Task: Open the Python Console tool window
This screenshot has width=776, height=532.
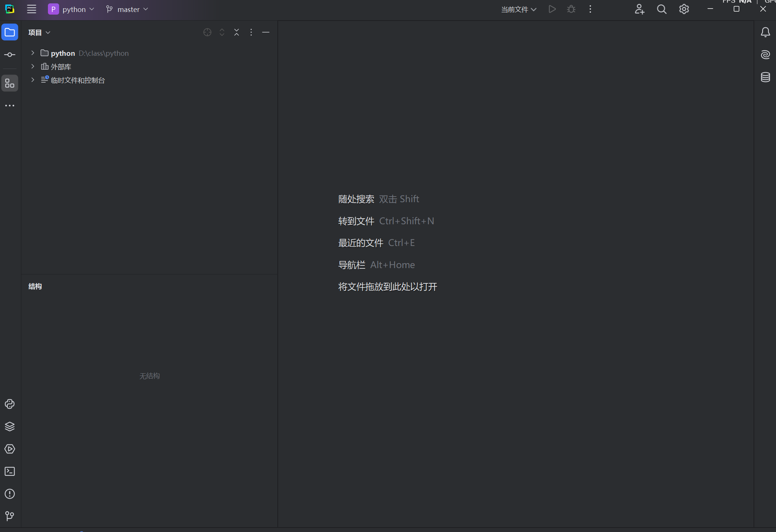Action: click(10, 404)
